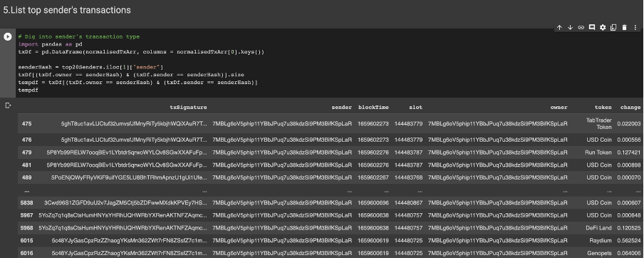Click row index 475
The height and width of the screenshot is (258, 644).
[x=26, y=124]
